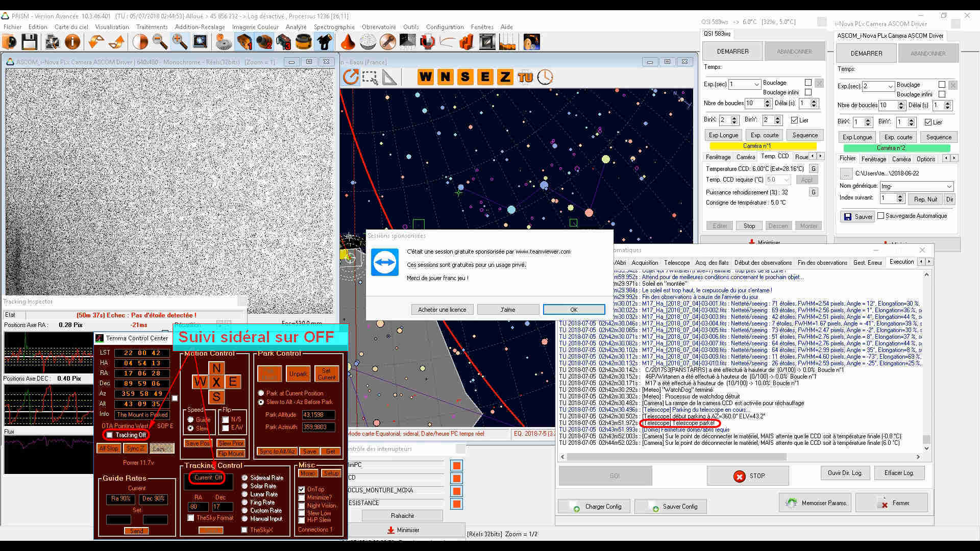Open camera number 1 toolbar icon

[x=244, y=42]
